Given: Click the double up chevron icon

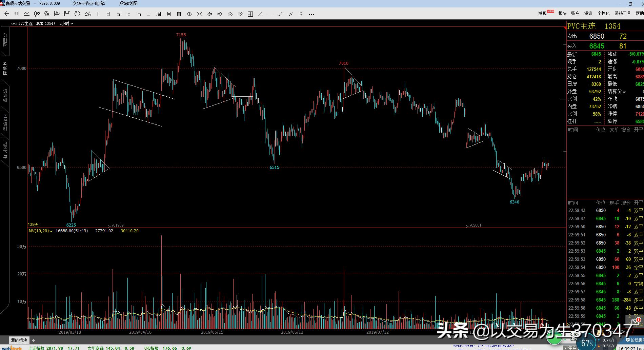Looking at the screenshot, I should (x=230, y=14).
